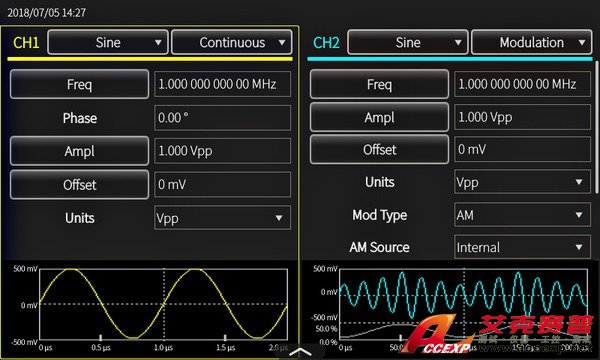The width and height of the screenshot is (600, 360).
Task: Click CH2 Offset button
Action: click(x=379, y=150)
